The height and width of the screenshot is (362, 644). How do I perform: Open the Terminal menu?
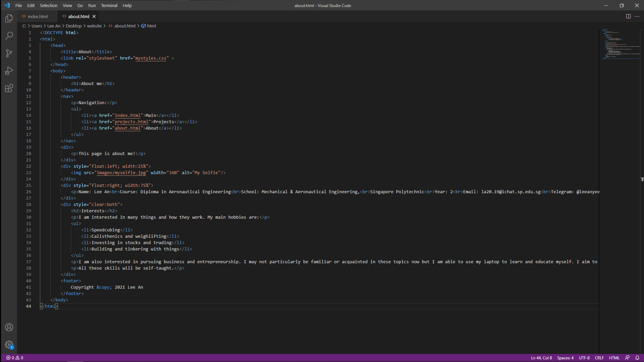tap(109, 5)
